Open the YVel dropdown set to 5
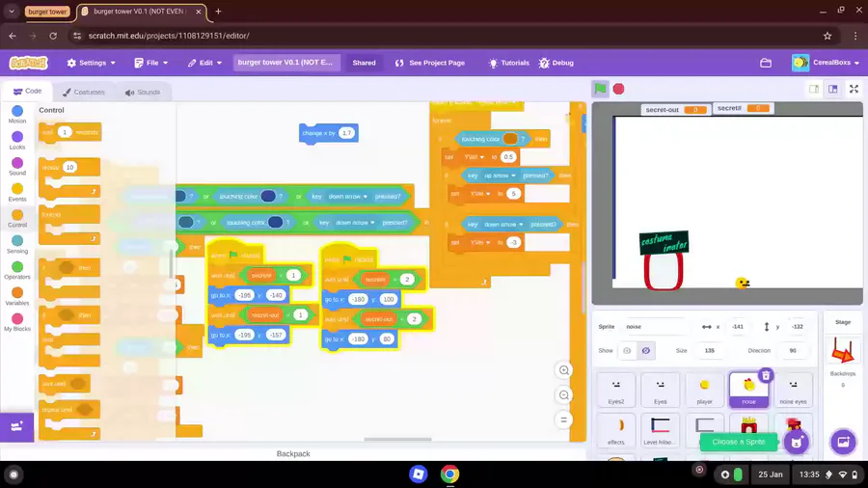868x488 pixels. 479,194
